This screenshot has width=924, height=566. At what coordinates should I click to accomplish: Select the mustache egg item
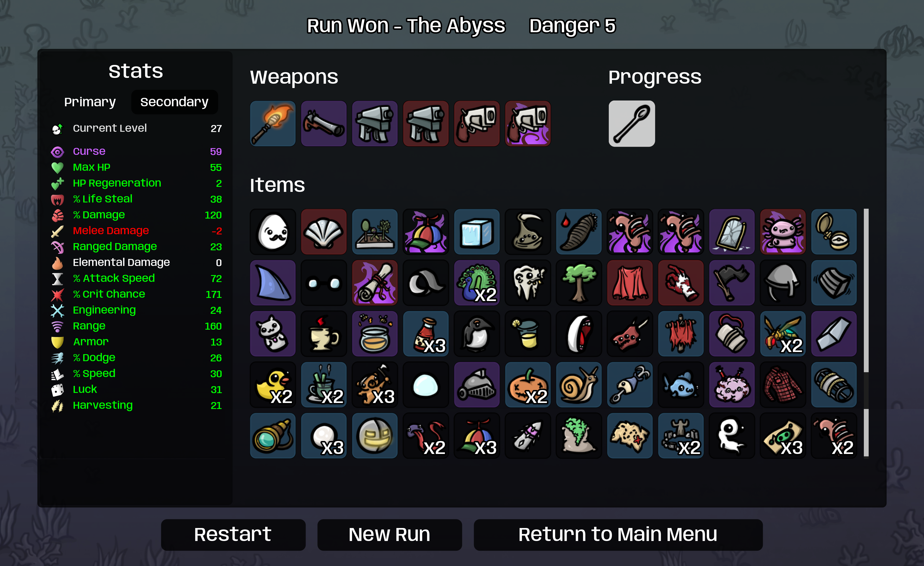273,232
